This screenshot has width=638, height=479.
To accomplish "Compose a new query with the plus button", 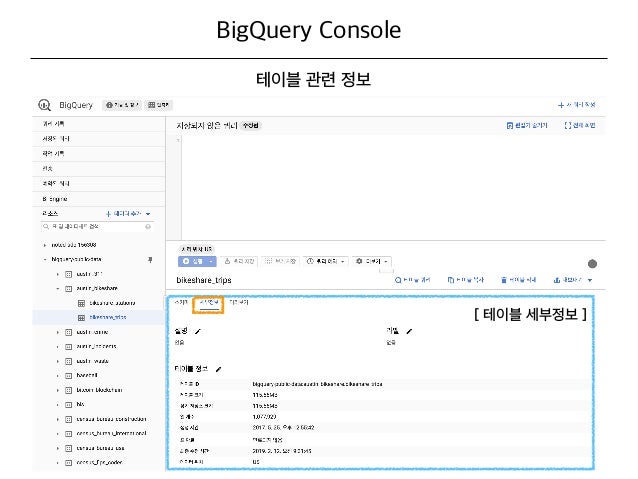I will tap(576, 105).
